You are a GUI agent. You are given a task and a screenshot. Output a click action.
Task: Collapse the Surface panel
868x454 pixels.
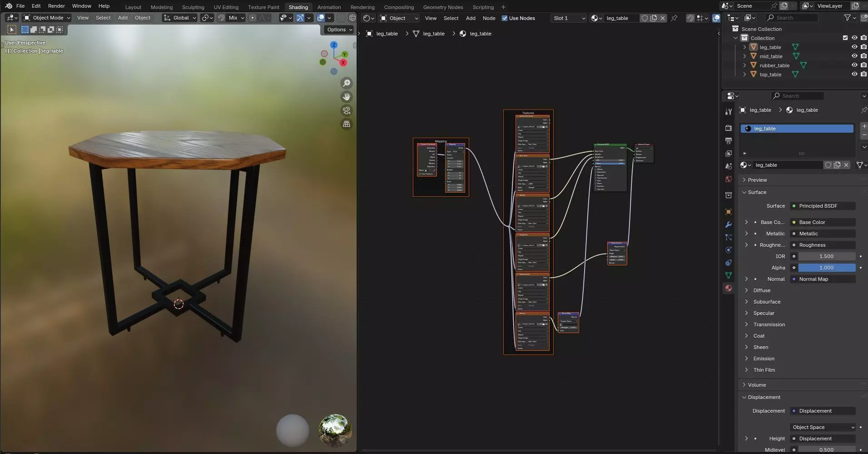tap(757, 192)
